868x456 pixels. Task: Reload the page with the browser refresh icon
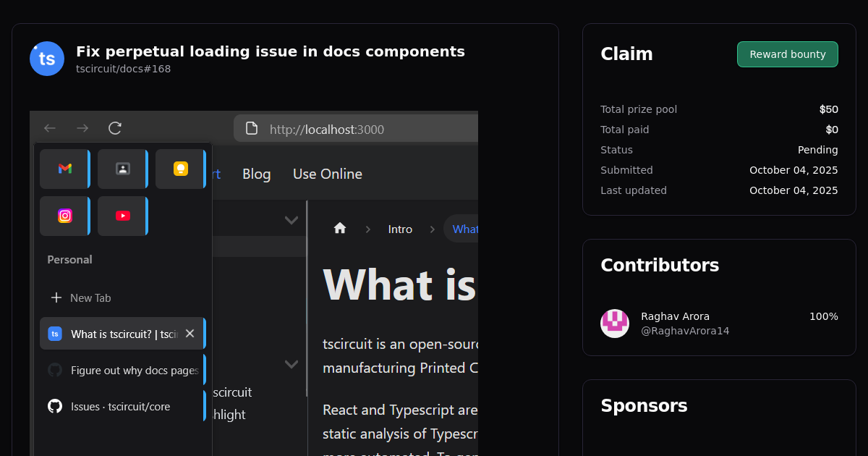(x=114, y=128)
